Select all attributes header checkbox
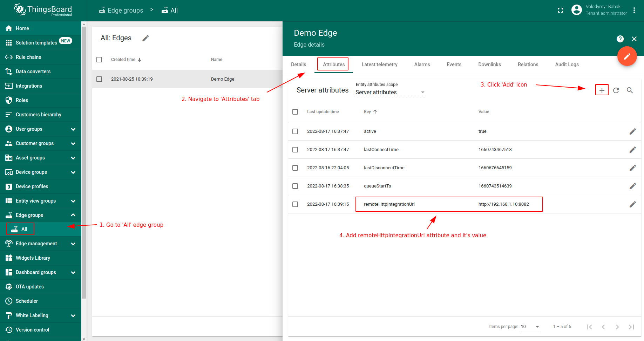The width and height of the screenshot is (644, 341). [295, 112]
